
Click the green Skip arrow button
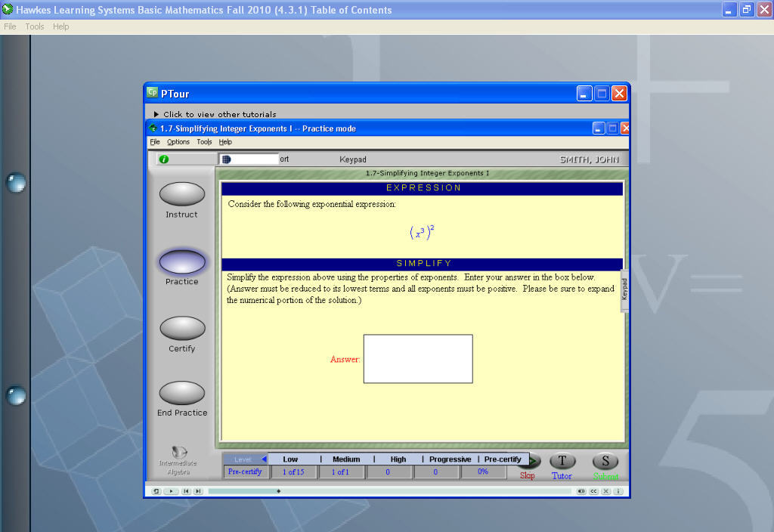pyautogui.click(x=535, y=461)
